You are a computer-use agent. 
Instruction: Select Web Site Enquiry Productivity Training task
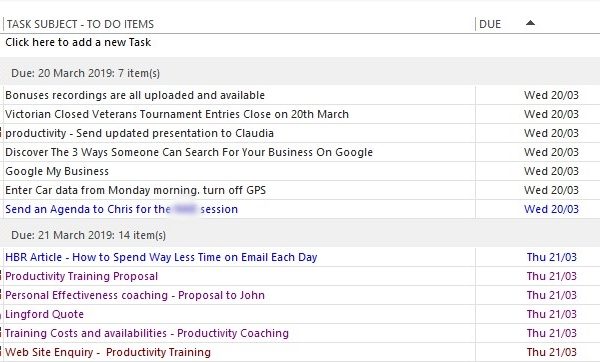[108, 352]
